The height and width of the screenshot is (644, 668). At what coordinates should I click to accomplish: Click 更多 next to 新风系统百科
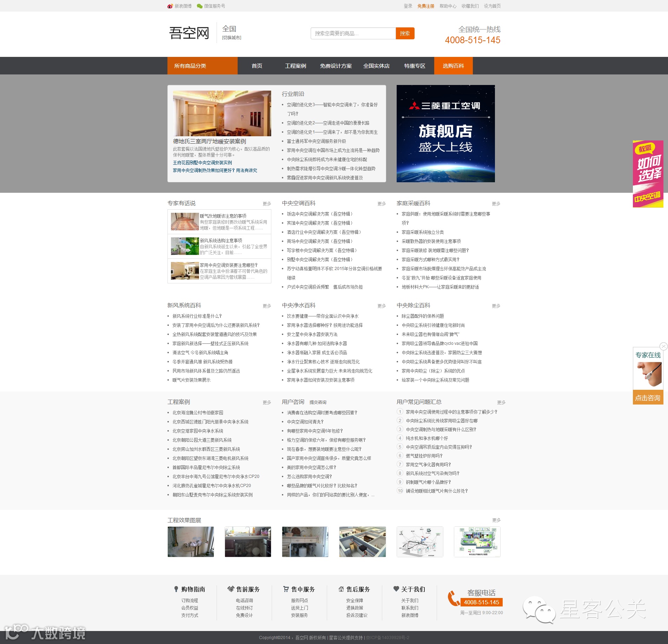267,306
